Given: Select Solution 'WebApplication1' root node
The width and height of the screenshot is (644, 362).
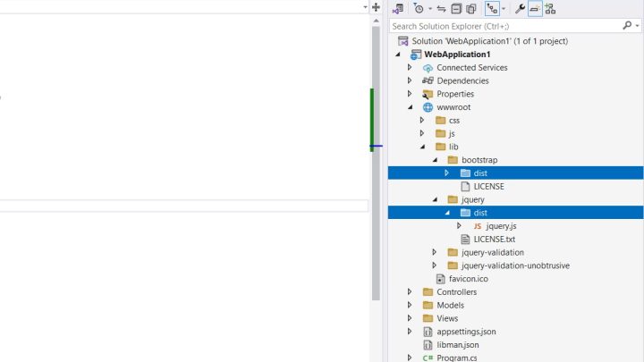Looking at the screenshot, I should 489,41.
